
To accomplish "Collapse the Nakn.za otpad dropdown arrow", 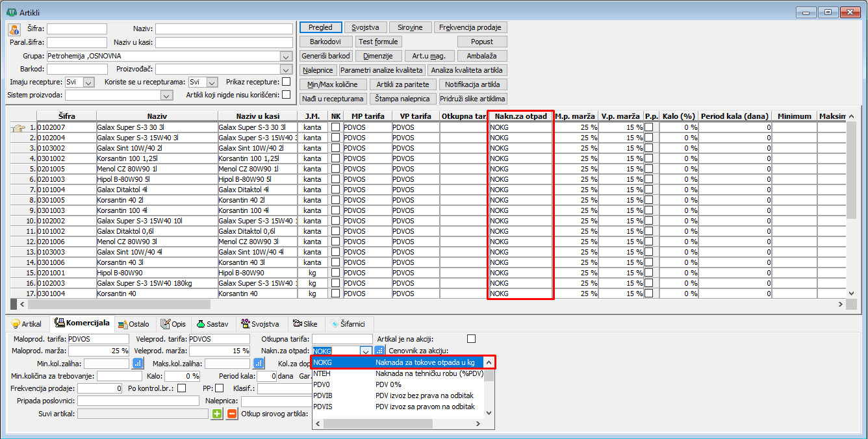I will (366, 351).
